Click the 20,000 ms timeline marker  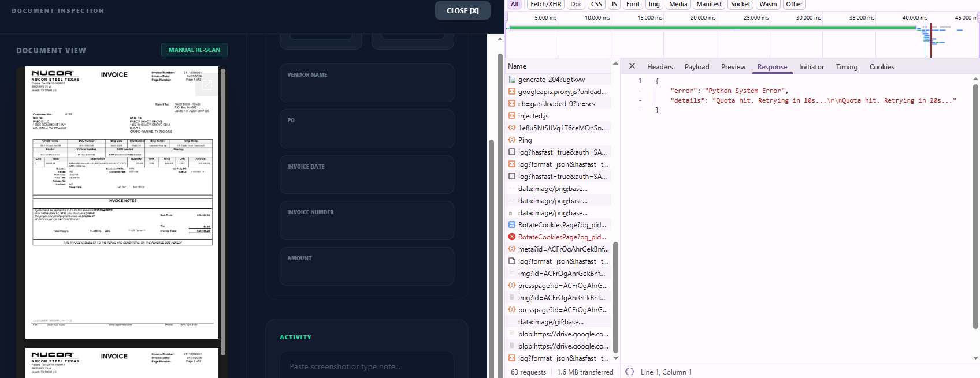(703, 18)
